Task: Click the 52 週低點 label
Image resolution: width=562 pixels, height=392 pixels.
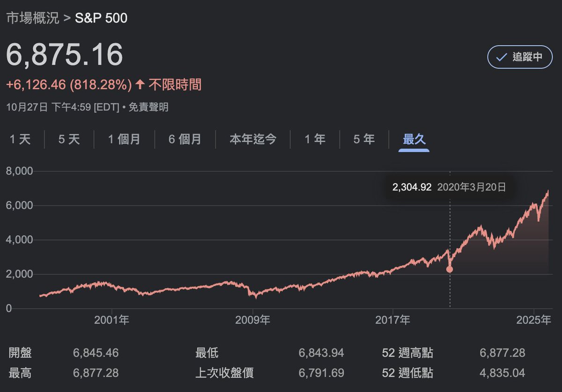Action: (x=407, y=373)
